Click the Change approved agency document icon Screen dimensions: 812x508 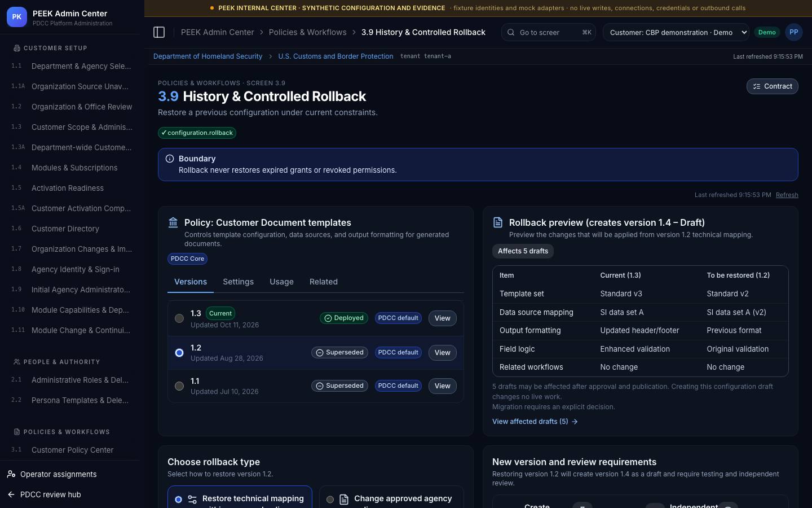pyautogui.click(x=344, y=500)
